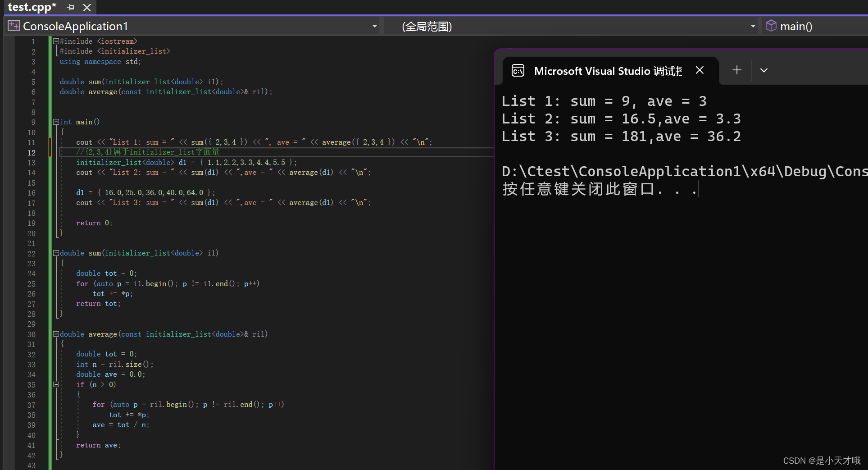Click the console icon on the debug console tab
Image resolution: width=868 pixels, height=470 pixels.
coord(518,70)
